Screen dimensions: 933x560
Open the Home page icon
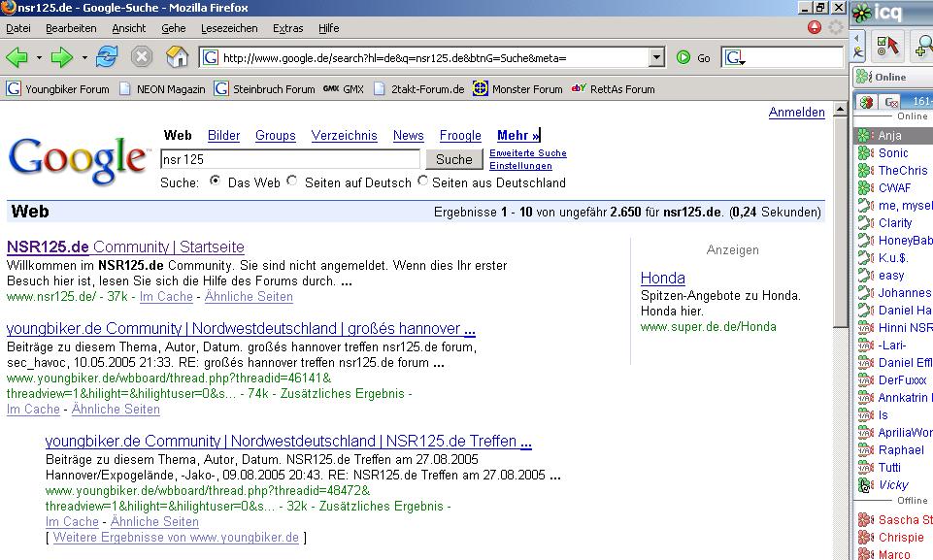[178, 57]
